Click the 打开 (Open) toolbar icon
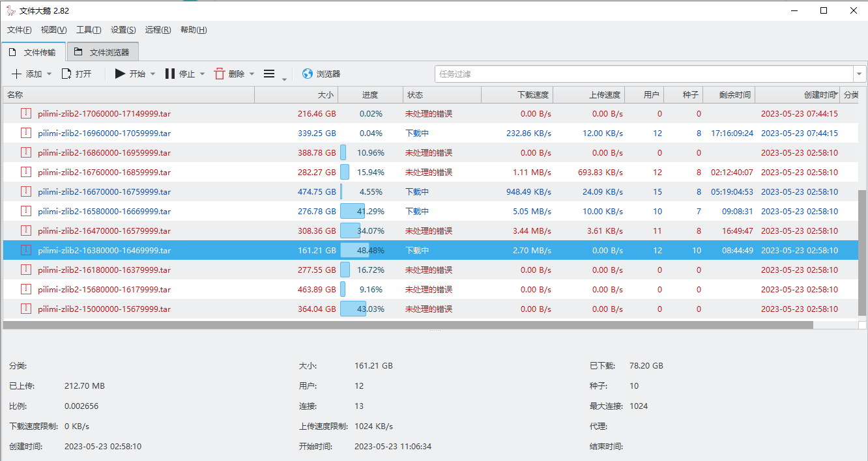Screen dimensions: 868x461 click(x=65, y=74)
